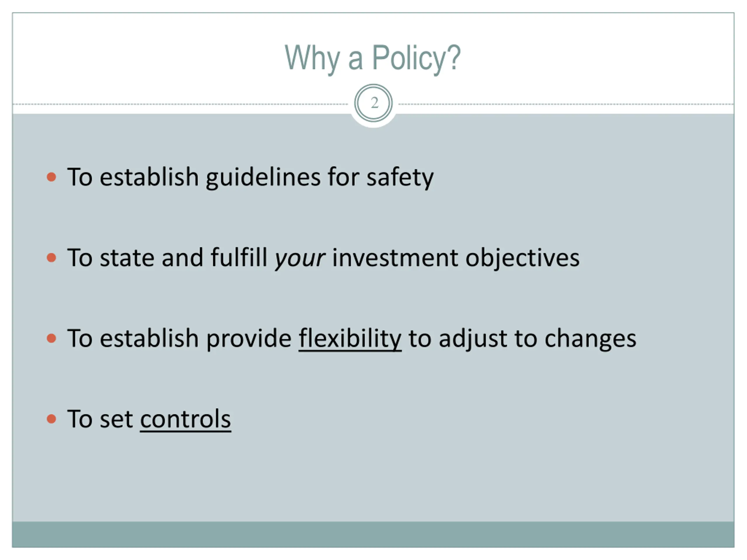Click the orange bullet beside flexibility line
Image resolution: width=747 pixels, height=560 pixels.
[51, 338]
